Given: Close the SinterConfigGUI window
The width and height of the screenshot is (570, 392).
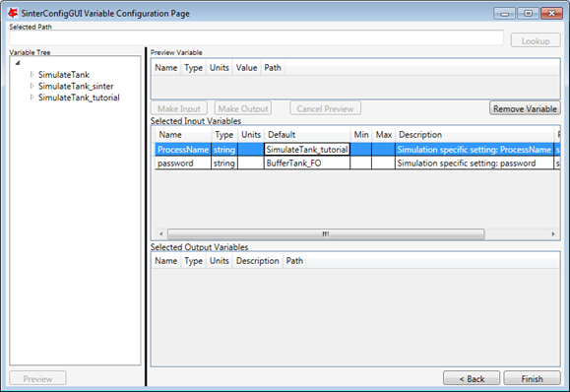Looking at the screenshot, I should [551, 14].
